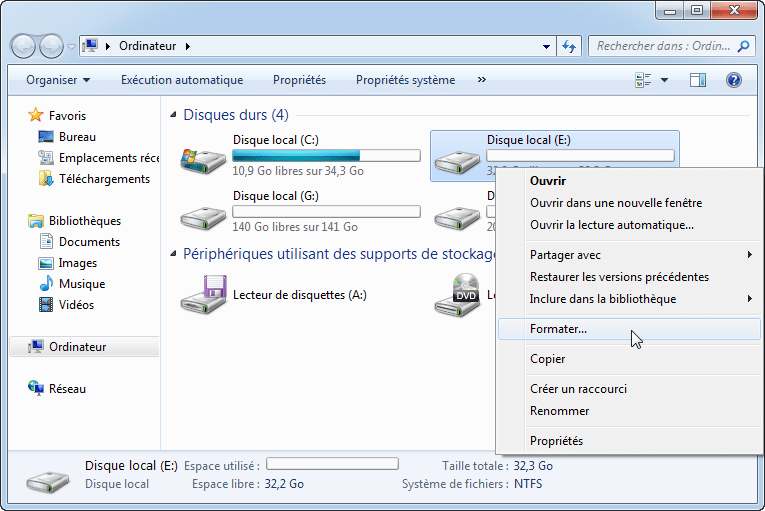Screen dimensions: 765x511
Task: Click Exécution automatique in toolbar
Action: tap(182, 80)
